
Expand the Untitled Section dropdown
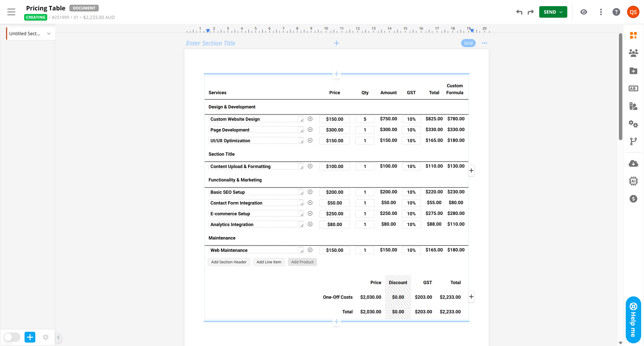point(49,34)
